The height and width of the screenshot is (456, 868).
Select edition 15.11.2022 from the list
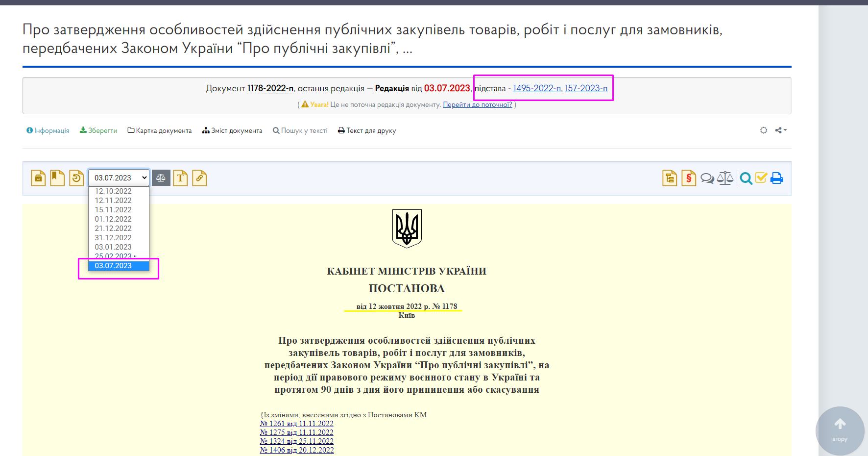tap(119, 210)
